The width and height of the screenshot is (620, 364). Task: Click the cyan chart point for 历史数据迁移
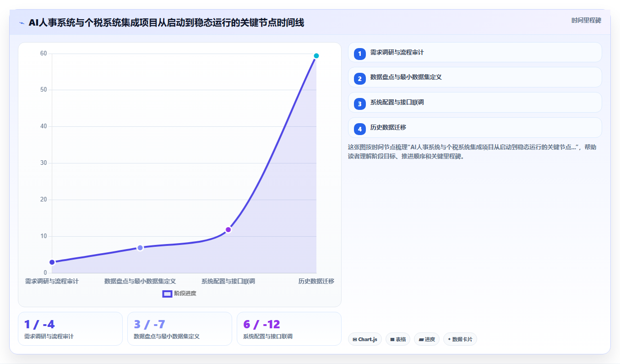tap(316, 56)
